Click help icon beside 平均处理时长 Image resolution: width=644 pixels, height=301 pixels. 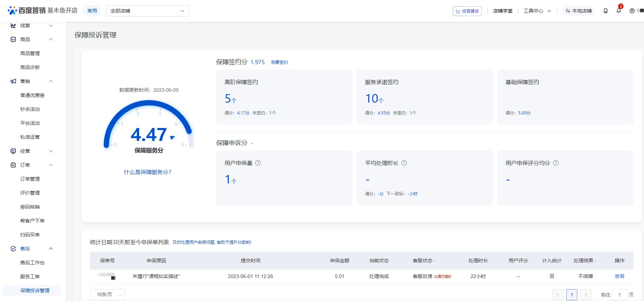point(404,163)
